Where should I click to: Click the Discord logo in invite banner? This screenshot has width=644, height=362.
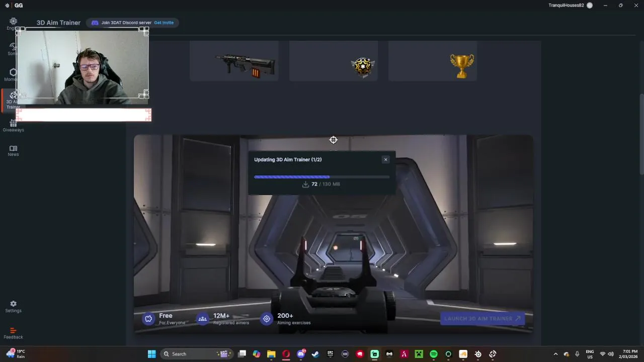tap(95, 23)
